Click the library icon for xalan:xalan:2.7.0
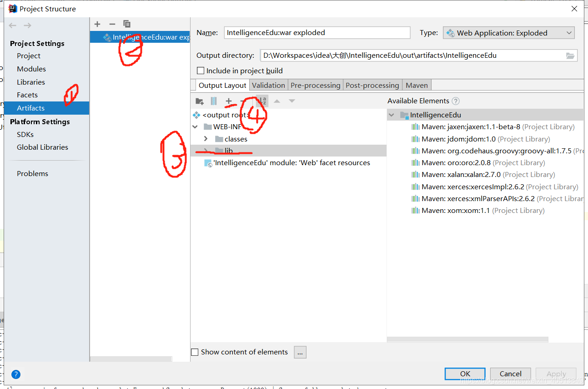 [415, 175]
